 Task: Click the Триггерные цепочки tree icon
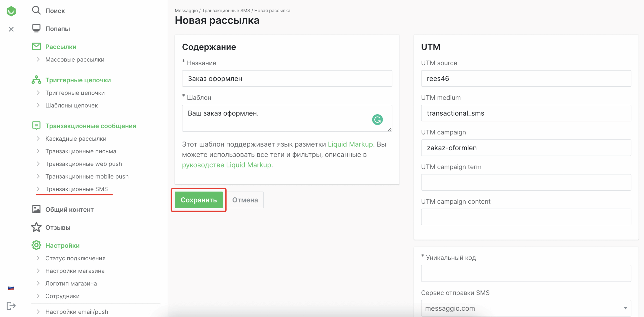pos(36,80)
